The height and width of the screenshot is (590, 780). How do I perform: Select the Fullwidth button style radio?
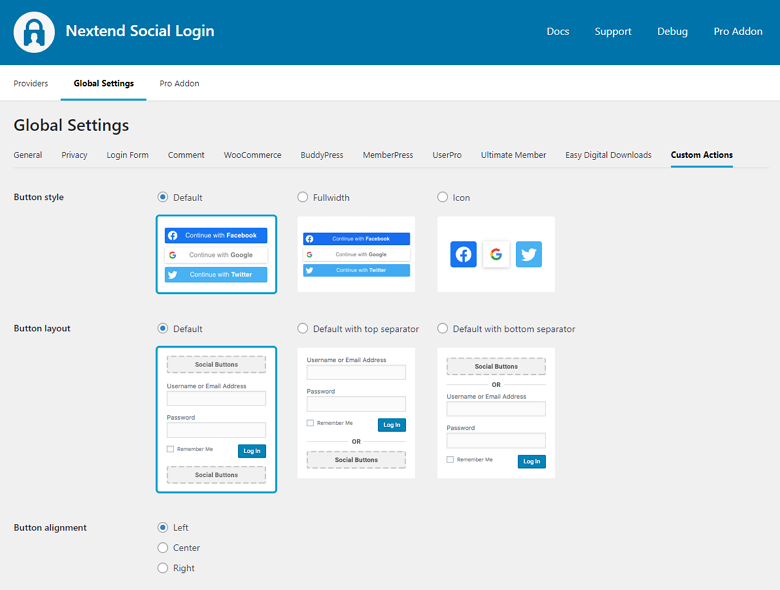tap(303, 198)
